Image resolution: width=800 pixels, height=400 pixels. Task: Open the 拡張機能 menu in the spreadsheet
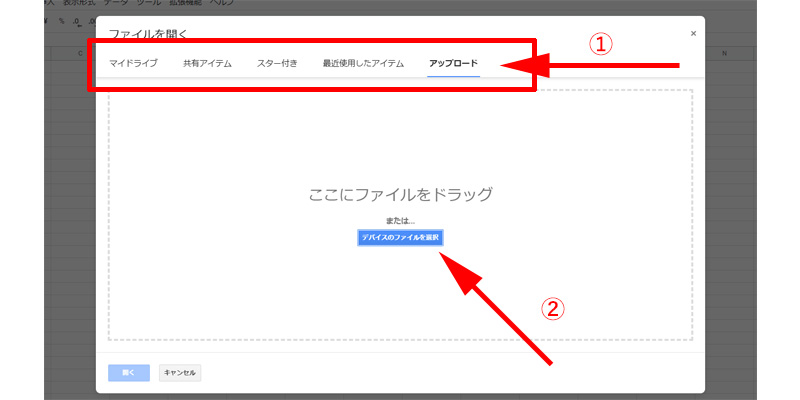[186, 3]
